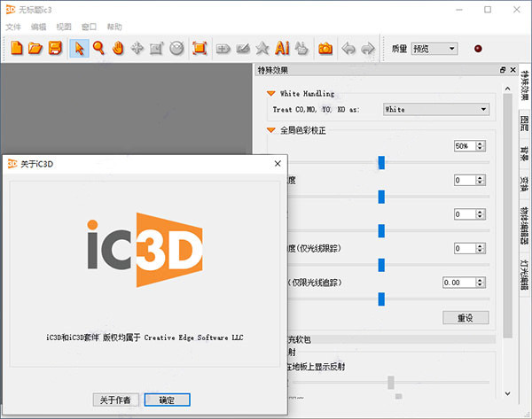Click the star favorites icon
532x419 pixels.
262,48
